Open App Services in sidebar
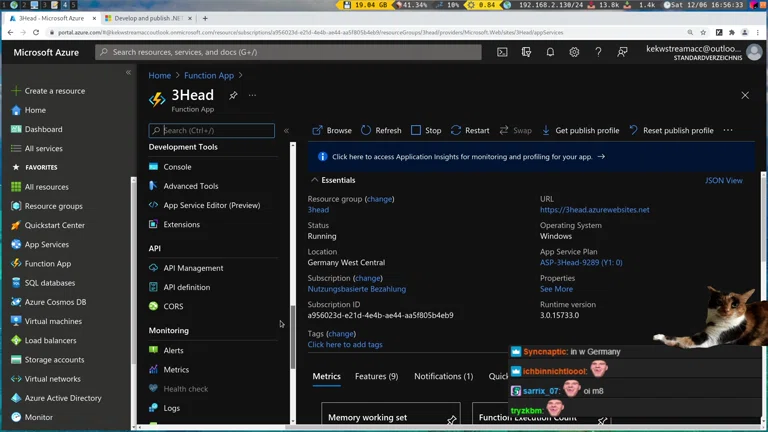Image resolution: width=768 pixels, height=432 pixels. 47,244
